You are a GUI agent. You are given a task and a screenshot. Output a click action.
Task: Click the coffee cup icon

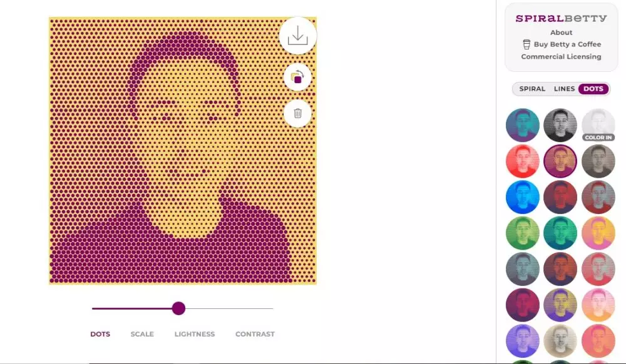(x=526, y=44)
